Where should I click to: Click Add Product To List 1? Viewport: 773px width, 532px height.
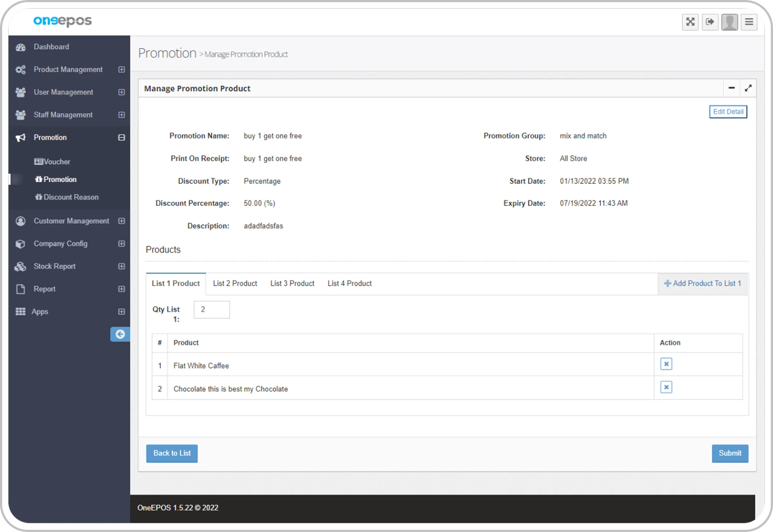(x=702, y=284)
